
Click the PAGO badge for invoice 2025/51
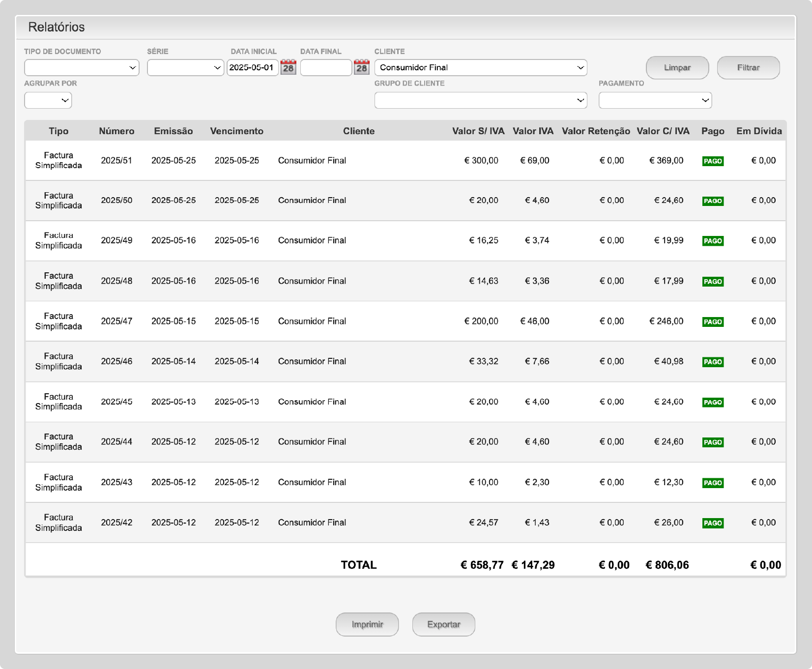click(x=712, y=161)
